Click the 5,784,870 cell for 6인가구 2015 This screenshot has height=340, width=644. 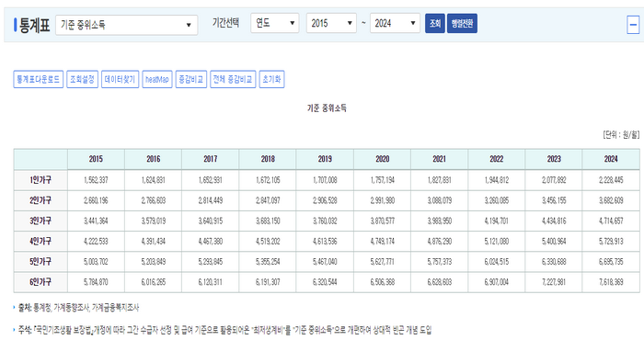coord(96,282)
